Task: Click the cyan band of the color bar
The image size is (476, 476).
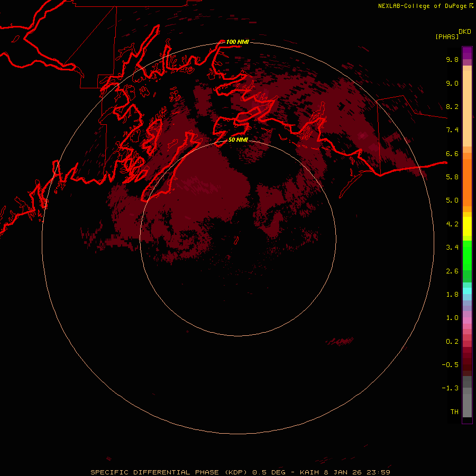Action: click(467, 291)
